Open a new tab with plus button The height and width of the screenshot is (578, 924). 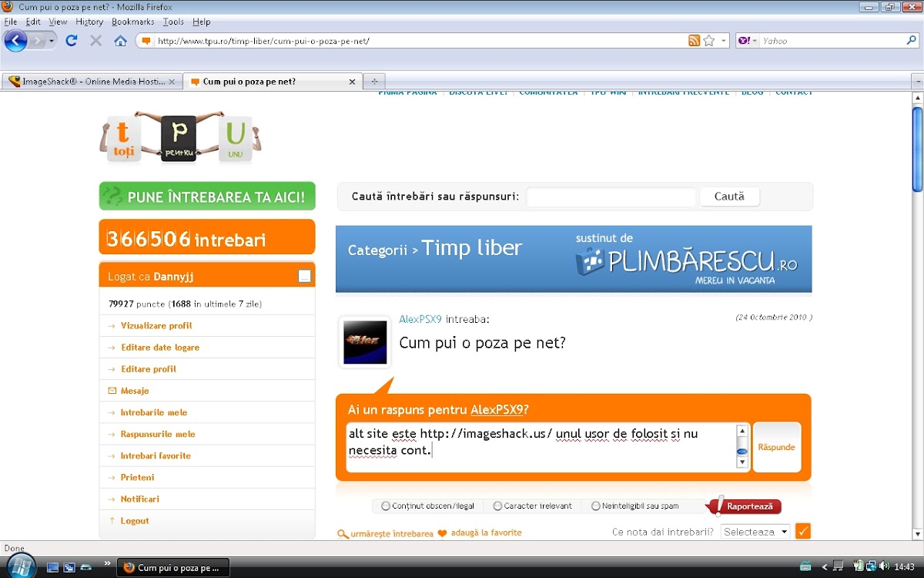374,81
